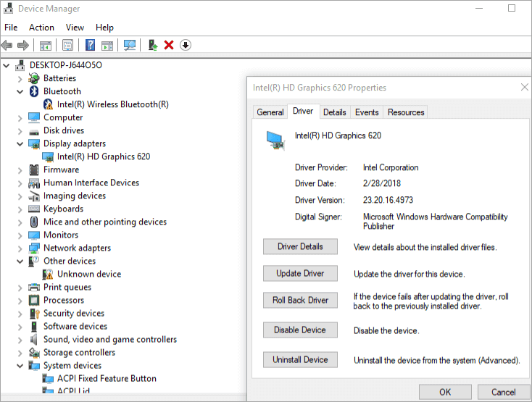The image size is (532, 402).
Task: Click the Roll Back Driver button
Action: click(300, 300)
